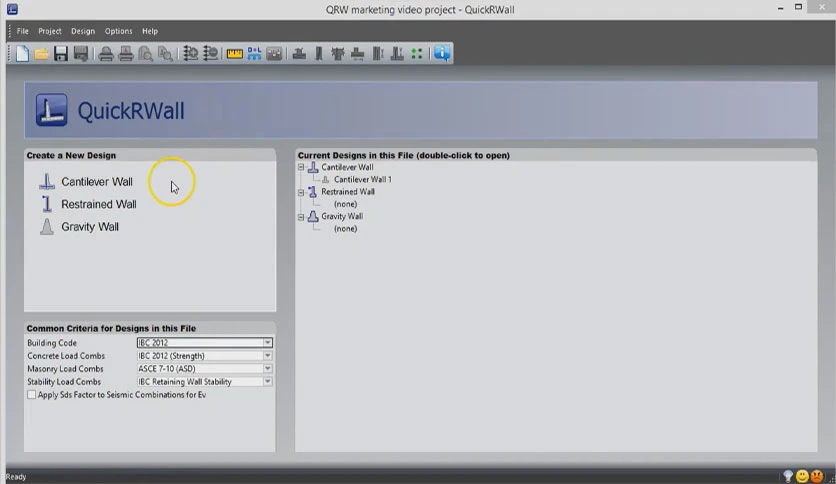Click the Save As double-disk icon

click(81, 53)
